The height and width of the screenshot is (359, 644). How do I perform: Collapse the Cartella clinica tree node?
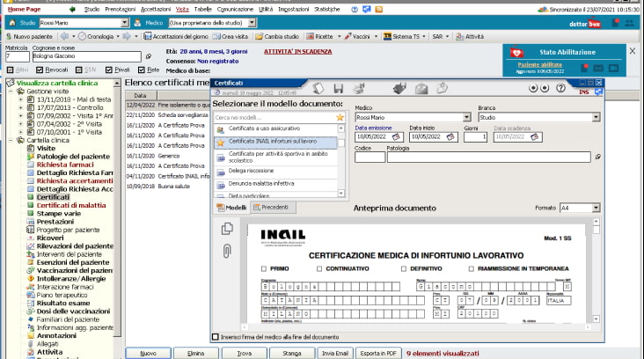click(x=11, y=140)
